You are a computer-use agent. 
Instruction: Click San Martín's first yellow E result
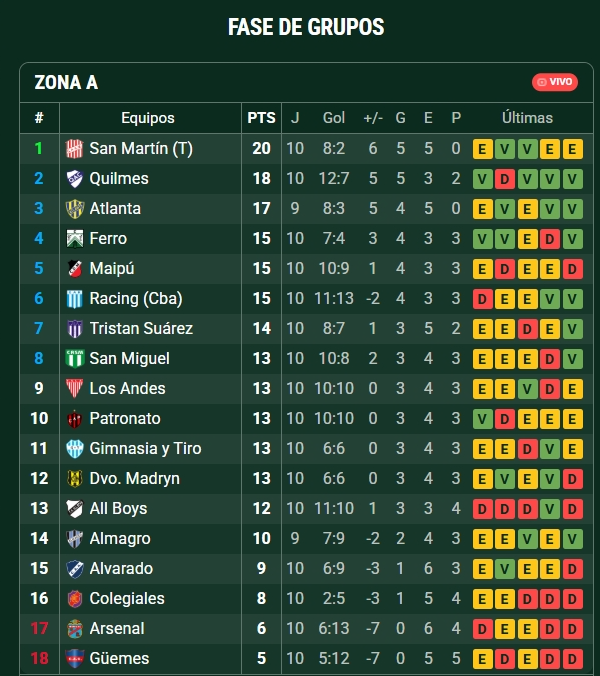pyautogui.click(x=482, y=149)
